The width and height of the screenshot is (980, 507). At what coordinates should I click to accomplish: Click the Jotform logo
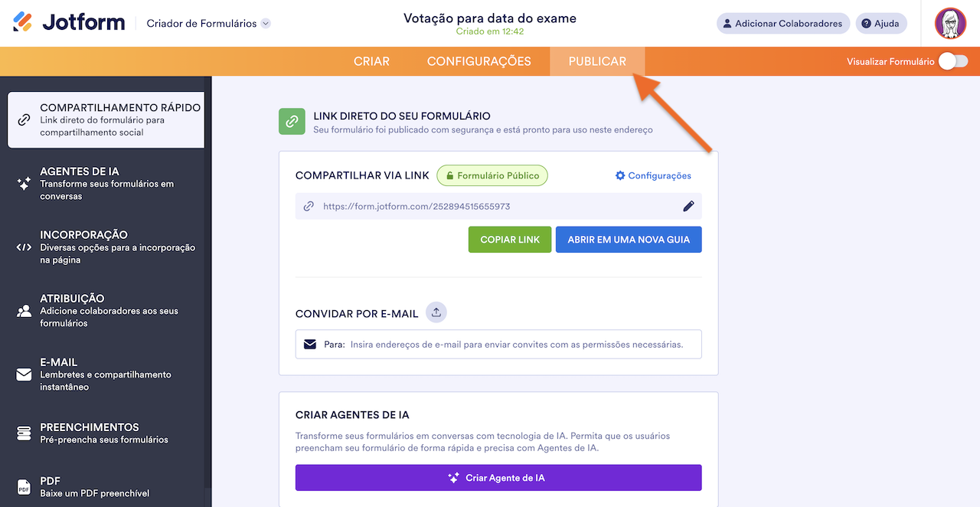69,22
